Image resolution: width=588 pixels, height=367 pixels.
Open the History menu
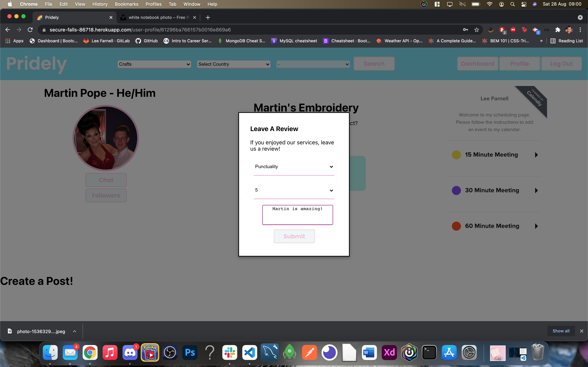[100, 4]
